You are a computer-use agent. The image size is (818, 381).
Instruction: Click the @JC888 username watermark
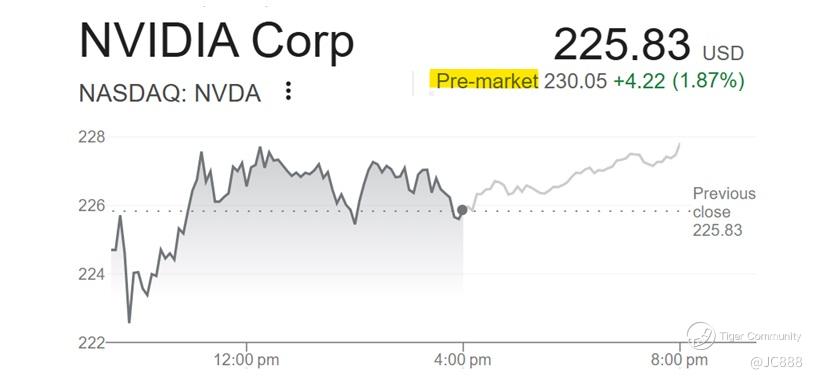pos(776,362)
